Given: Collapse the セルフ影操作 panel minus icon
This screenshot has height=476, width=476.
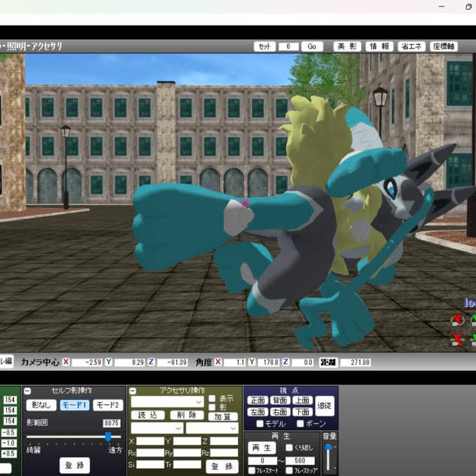Looking at the screenshot, I should click(27, 391).
